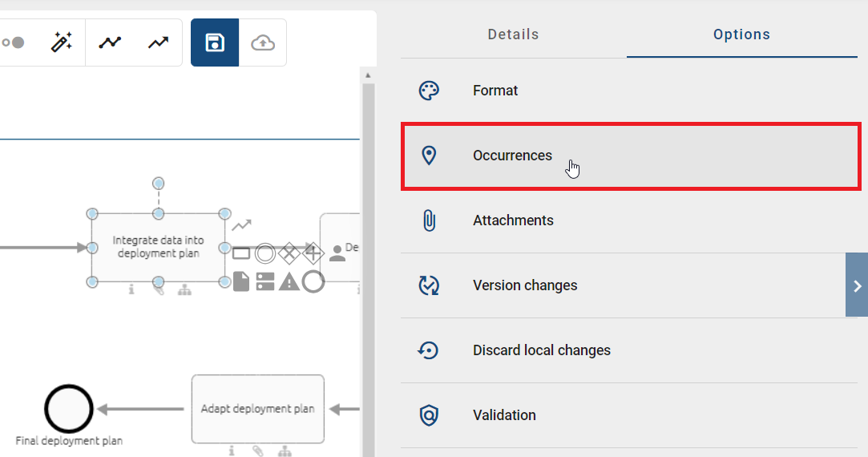The height and width of the screenshot is (457, 868).
Task: Click the top rotation handle above the selected task
Action: coord(159,184)
